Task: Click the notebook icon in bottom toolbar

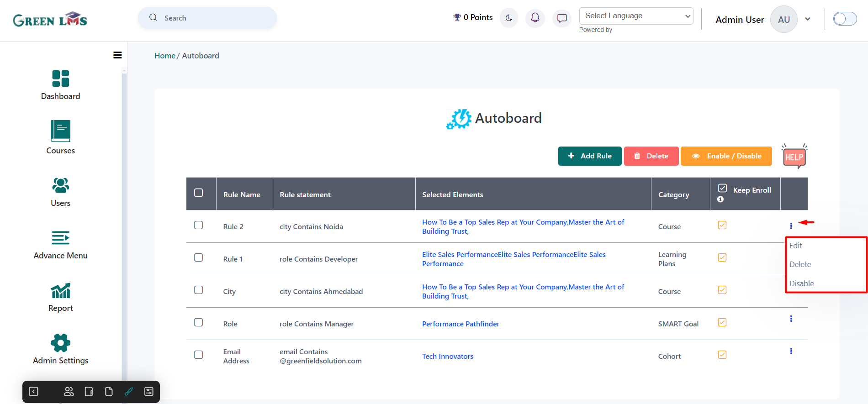Action: 89,392
